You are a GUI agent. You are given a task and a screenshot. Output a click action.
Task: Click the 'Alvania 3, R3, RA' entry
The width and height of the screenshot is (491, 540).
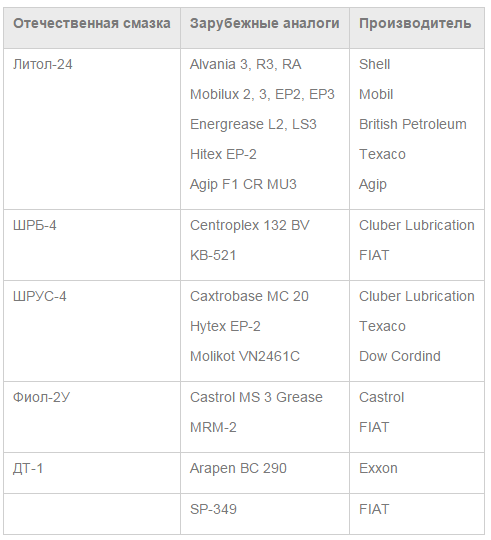point(246,64)
